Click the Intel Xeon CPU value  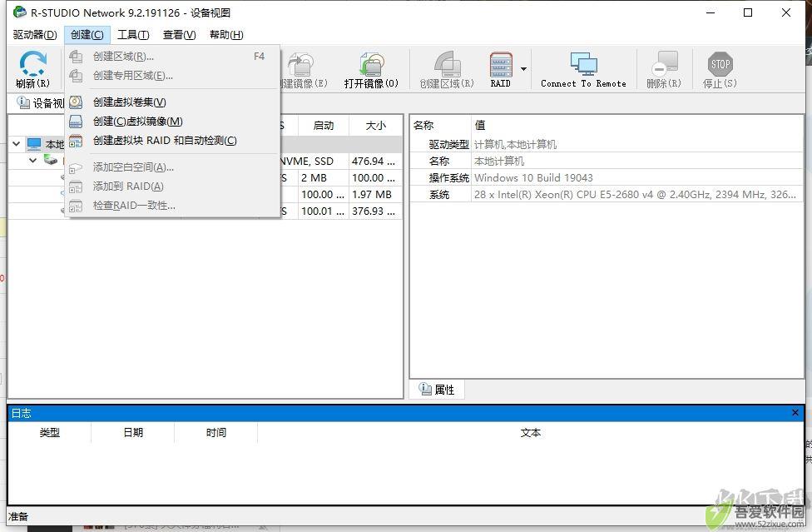pyautogui.click(x=635, y=194)
